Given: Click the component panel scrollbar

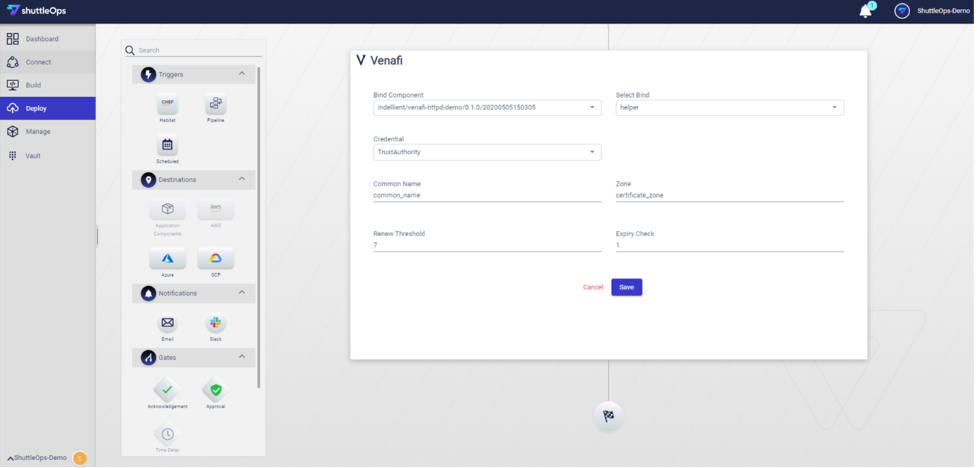Looking at the screenshot, I should click(259, 227).
